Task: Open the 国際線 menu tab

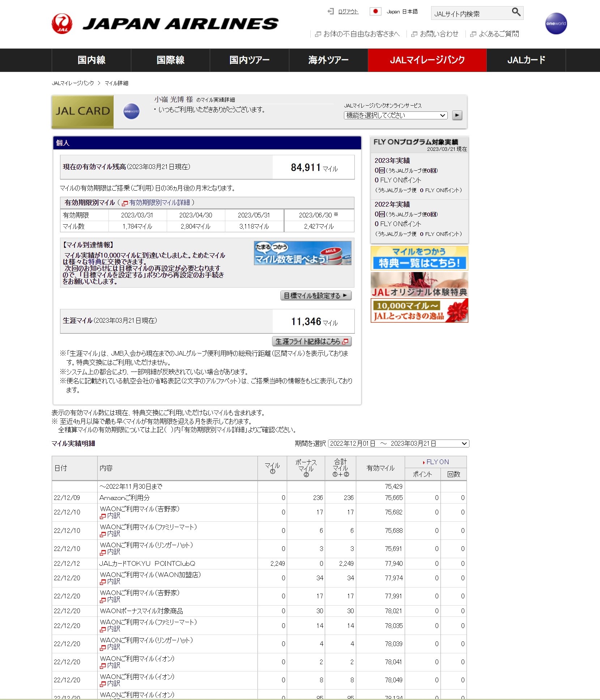Action: pyautogui.click(x=170, y=60)
